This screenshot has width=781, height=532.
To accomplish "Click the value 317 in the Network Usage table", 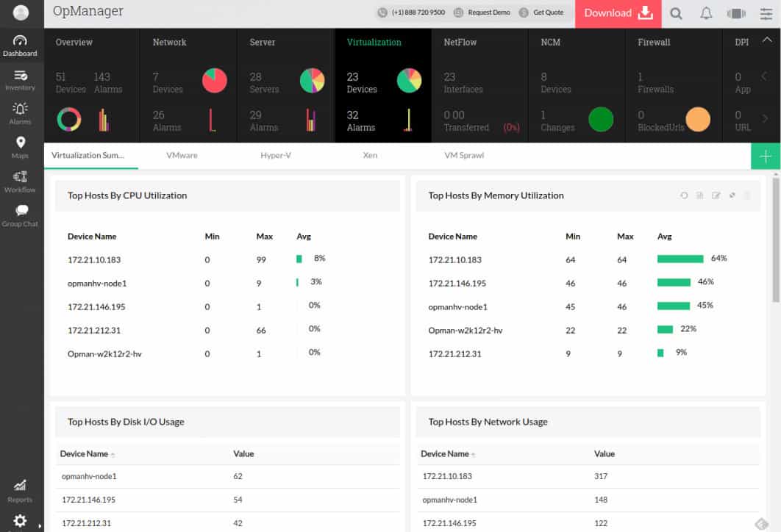I will click(x=601, y=476).
